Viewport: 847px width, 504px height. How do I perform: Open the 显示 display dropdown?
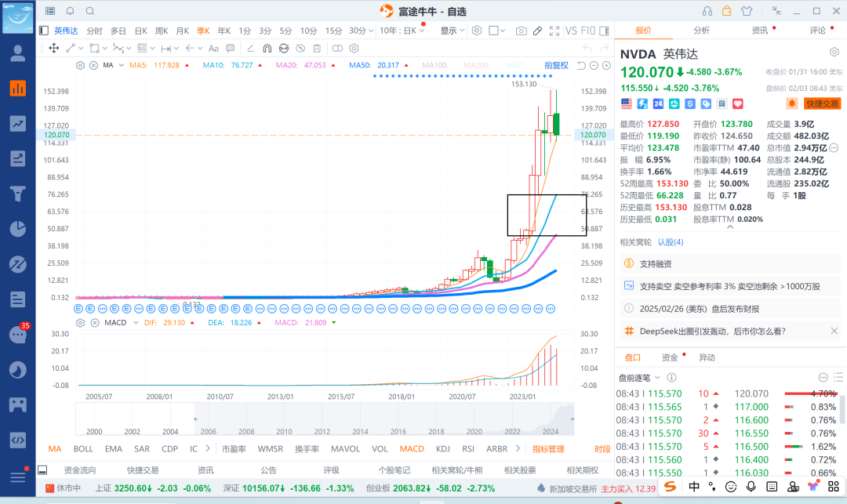[x=453, y=31]
